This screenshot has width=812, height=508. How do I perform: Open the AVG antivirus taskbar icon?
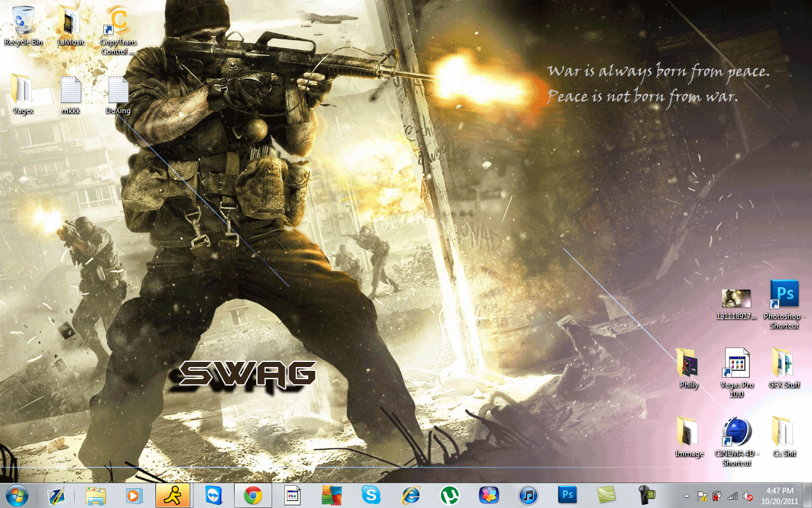[331, 495]
